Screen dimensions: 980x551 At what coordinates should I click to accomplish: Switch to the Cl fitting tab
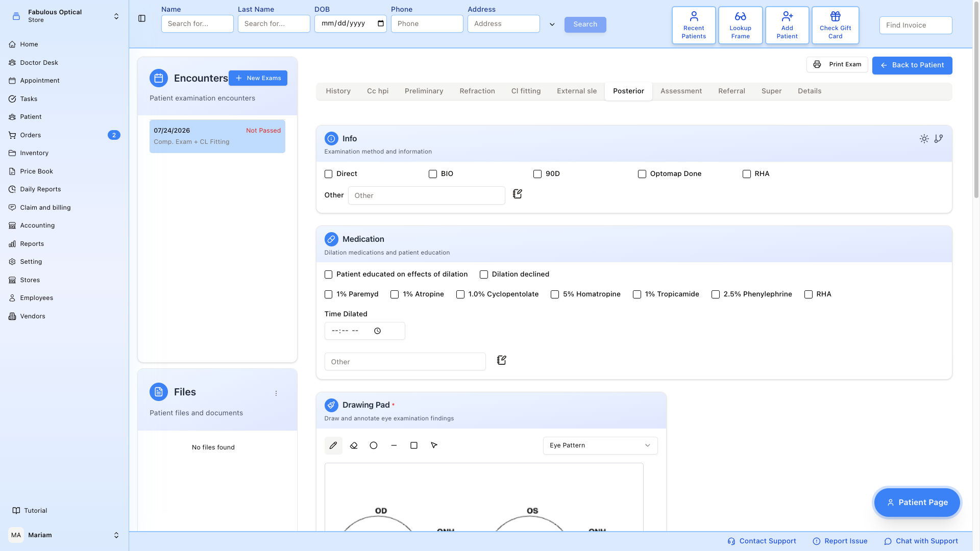[526, 91]
